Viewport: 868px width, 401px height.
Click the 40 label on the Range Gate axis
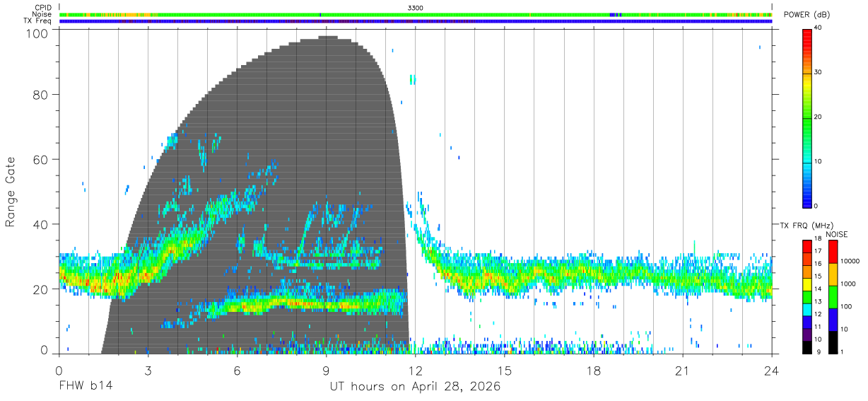click(42, 224)
